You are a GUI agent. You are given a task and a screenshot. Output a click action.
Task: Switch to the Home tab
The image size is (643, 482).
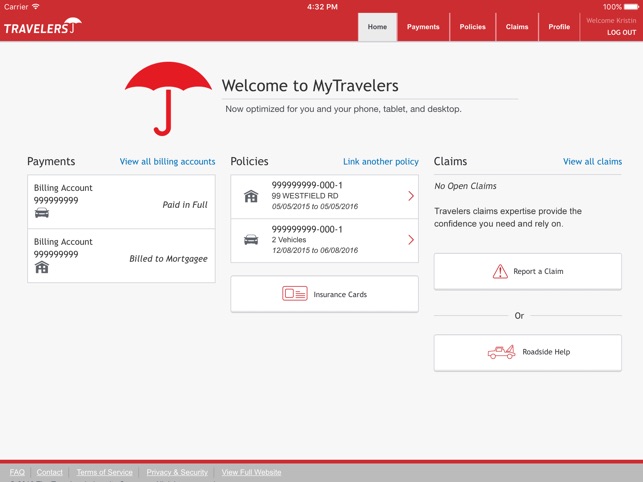[x=377, y=27]
